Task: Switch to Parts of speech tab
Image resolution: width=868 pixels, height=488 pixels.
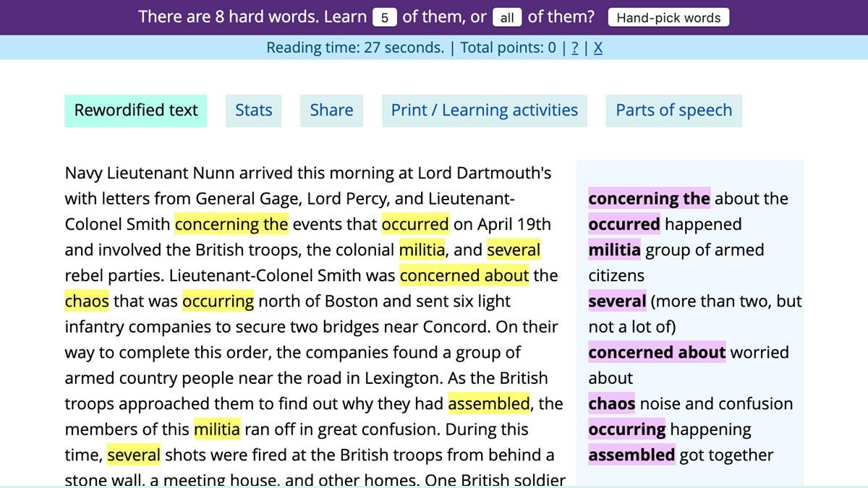Action: pyautogui.click(x=673, y=111)
